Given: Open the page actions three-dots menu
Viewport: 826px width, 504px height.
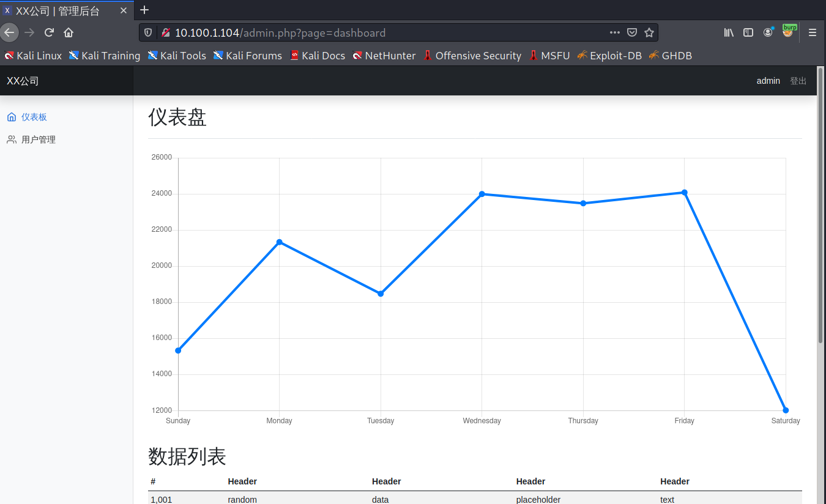Looking at the screenshot, I should coord(614,32).
